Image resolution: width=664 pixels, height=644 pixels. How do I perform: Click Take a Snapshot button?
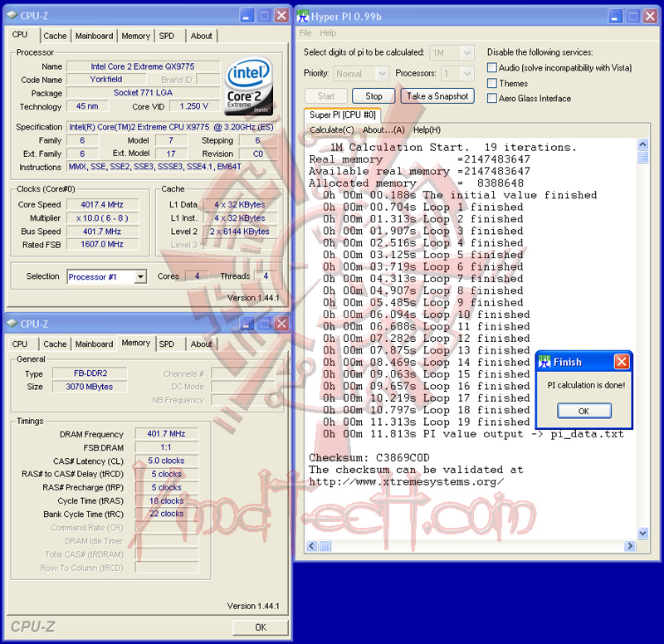pyautogui.click(x=437, y=96)
